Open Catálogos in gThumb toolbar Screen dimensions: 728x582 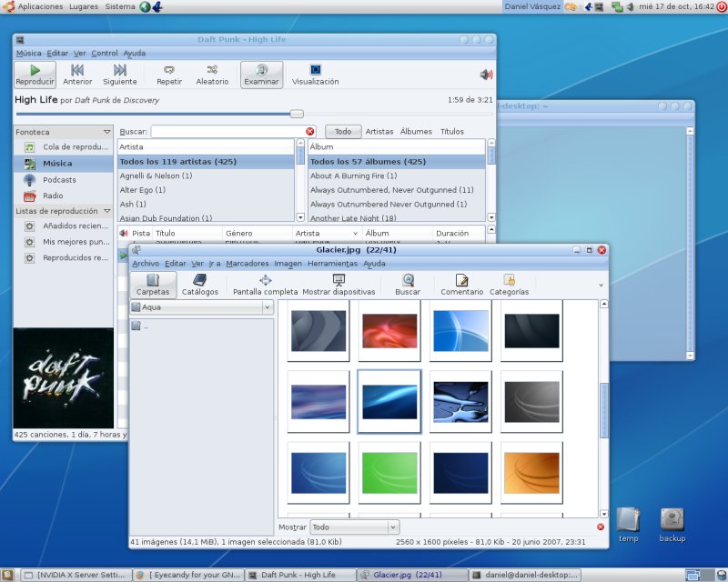tap(200, 285)
